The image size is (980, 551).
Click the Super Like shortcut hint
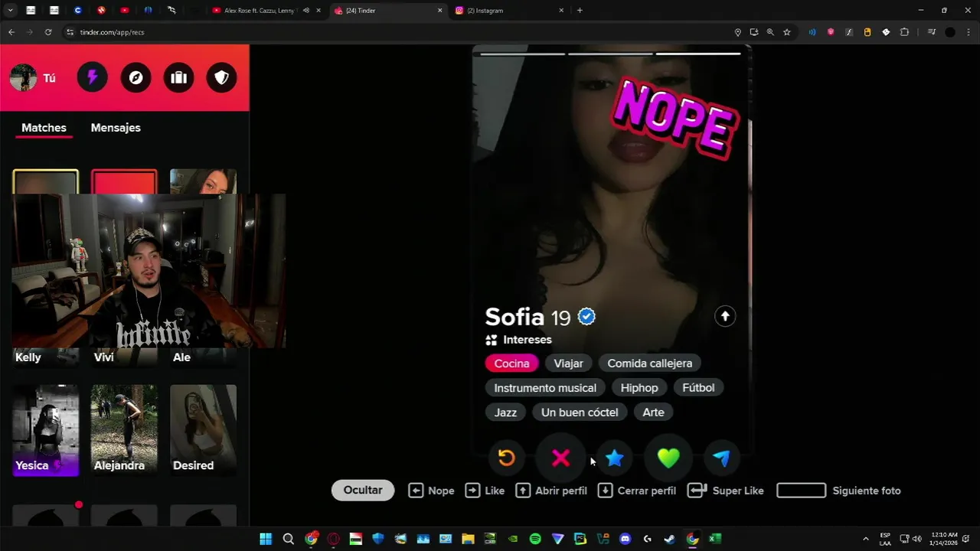[726, 491]
